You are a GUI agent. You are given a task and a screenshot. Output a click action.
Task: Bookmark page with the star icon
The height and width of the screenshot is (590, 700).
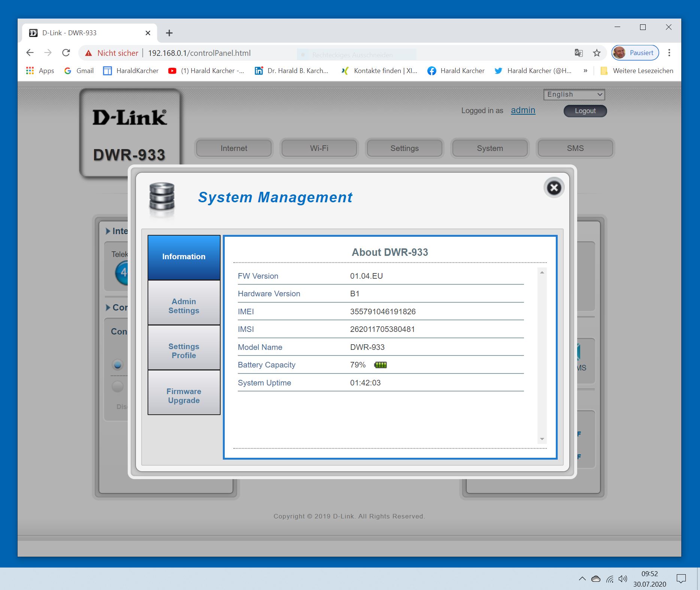pyautogui.click(x=597, y=53)
